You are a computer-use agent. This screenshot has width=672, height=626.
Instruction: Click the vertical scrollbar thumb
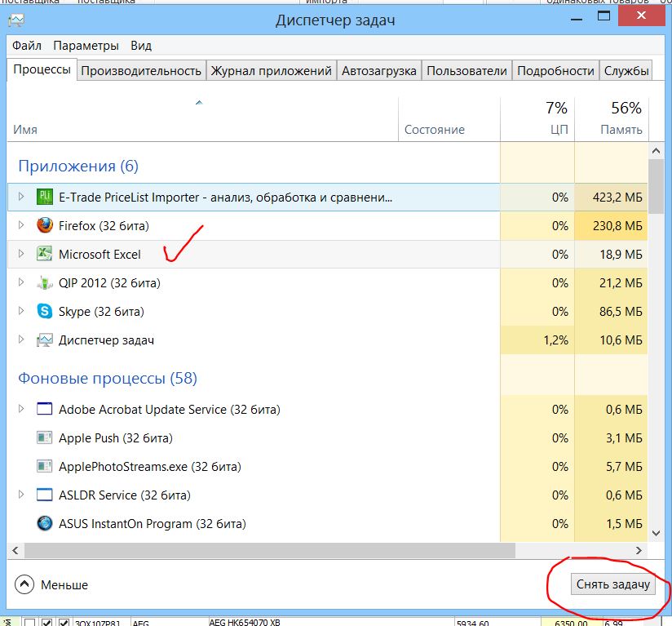656,187
